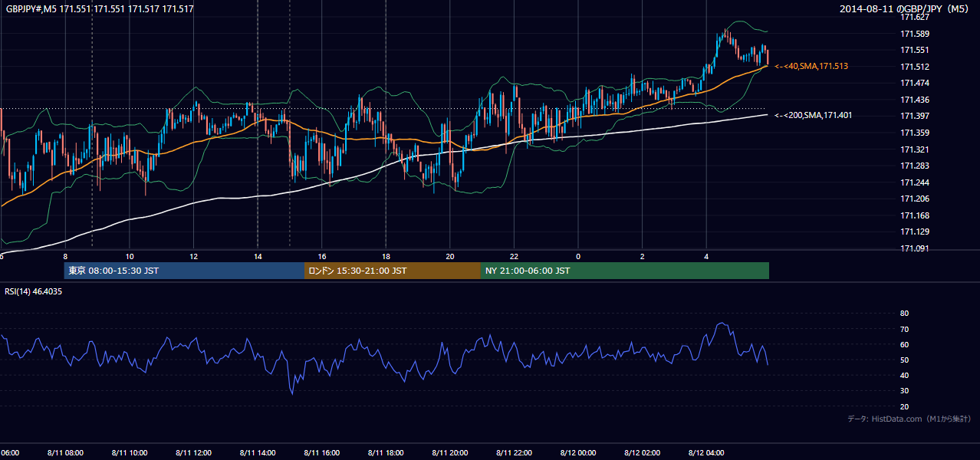The image size is (980, 460).
Task: Click the 2014-08-11 GBP/JPY (M5) chart heading
Action: pos(906,8)
